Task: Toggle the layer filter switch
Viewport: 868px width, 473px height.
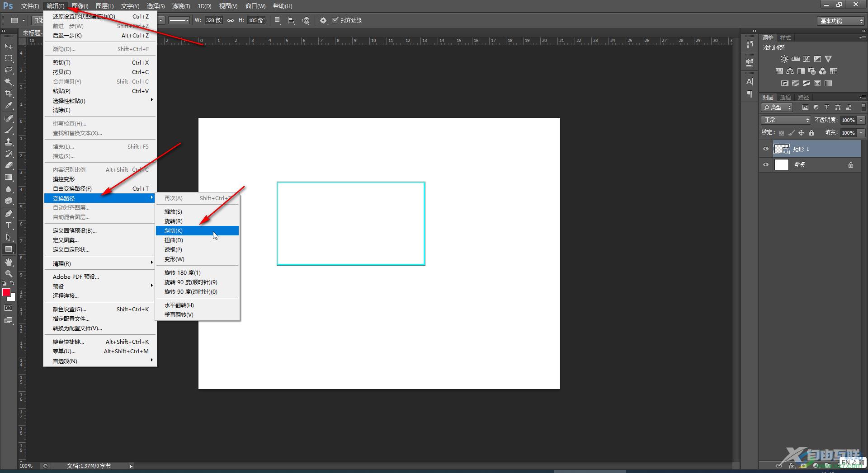Action: pyautogui.click(x=863, y=108)
